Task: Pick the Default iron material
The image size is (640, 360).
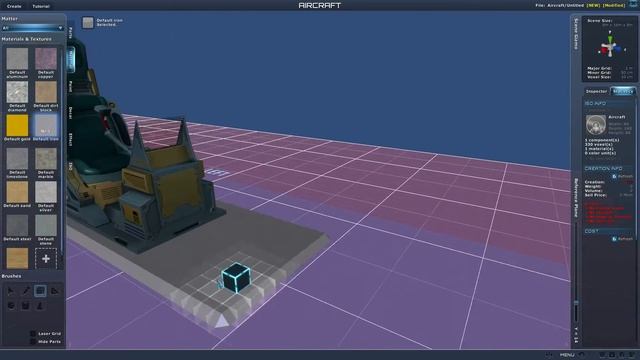Action: [x=46, y=125]
